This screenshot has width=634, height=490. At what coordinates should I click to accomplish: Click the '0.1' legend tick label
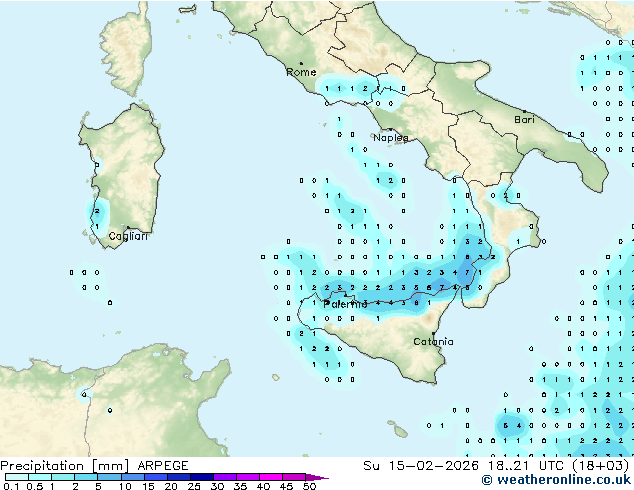(11, 486)
